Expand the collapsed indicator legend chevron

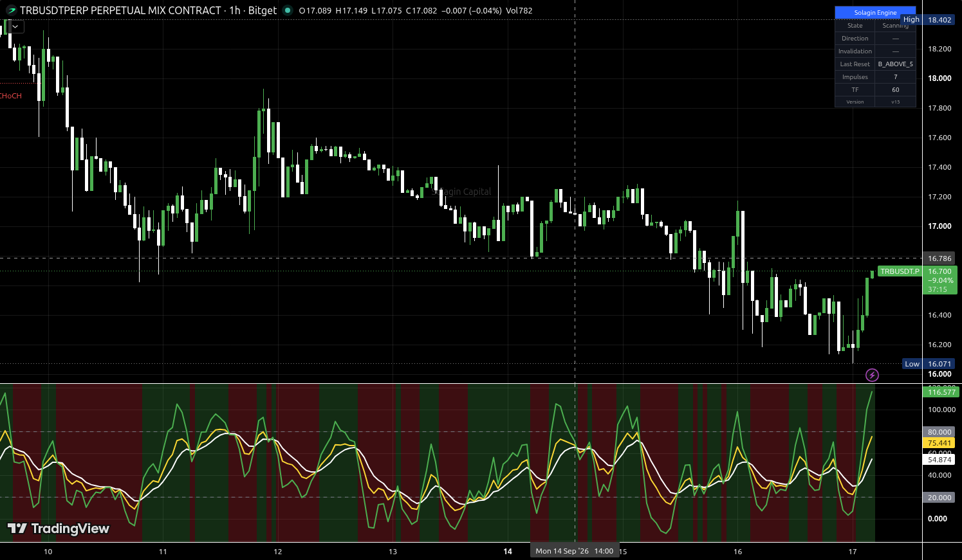tap(15, 27)
